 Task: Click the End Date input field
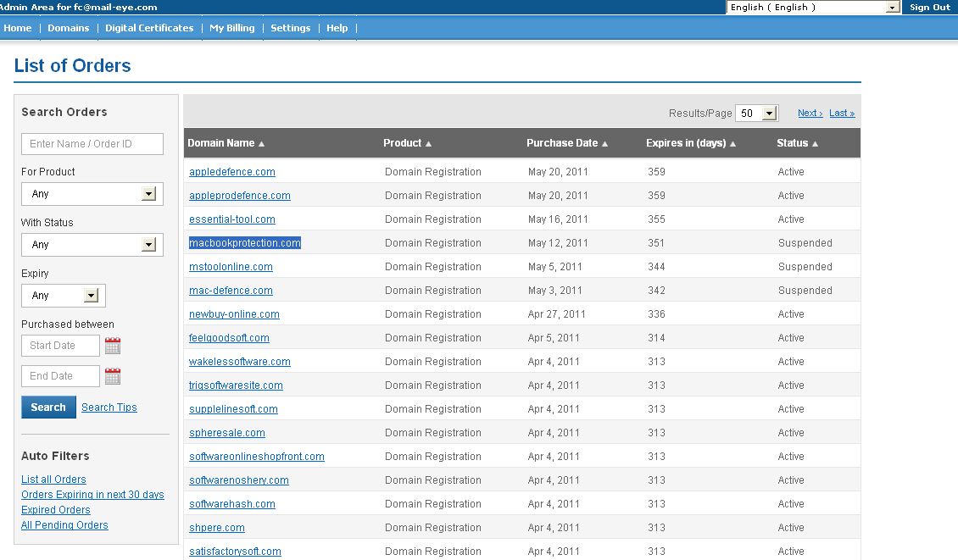click(60, 376)
